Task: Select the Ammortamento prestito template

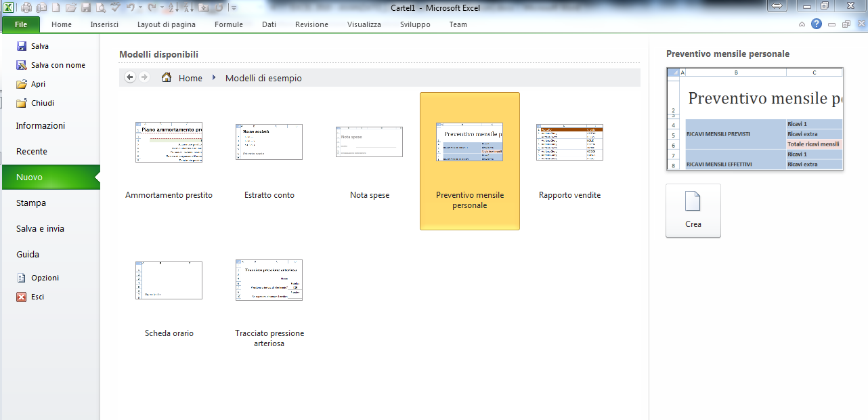Action: pyautogui.click(x=169, y=161)
